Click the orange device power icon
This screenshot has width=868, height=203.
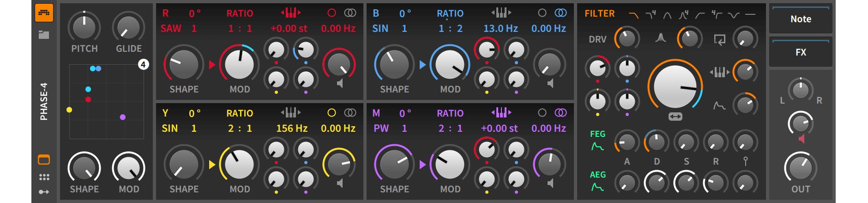[44, 13]
